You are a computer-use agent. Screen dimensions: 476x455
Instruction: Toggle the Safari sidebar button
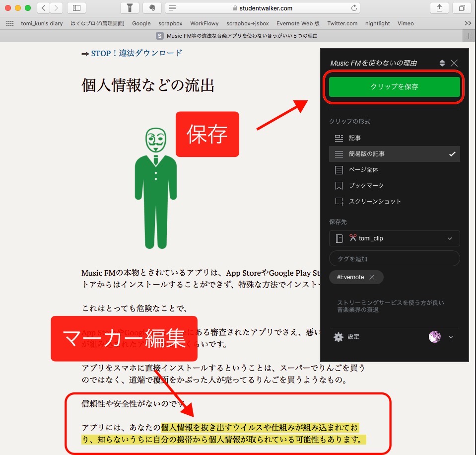(76, 8)
